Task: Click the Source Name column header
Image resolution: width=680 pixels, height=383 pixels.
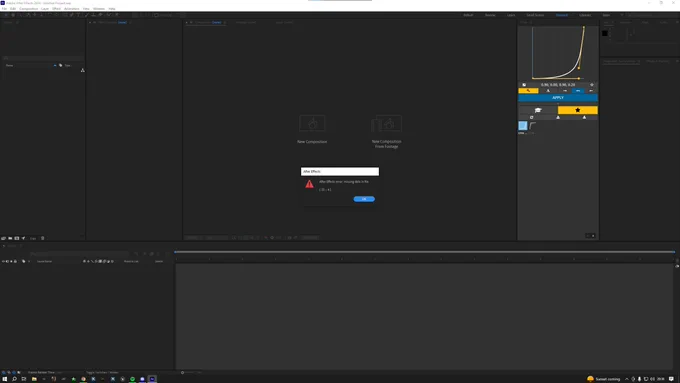Action: pos(44,262)
